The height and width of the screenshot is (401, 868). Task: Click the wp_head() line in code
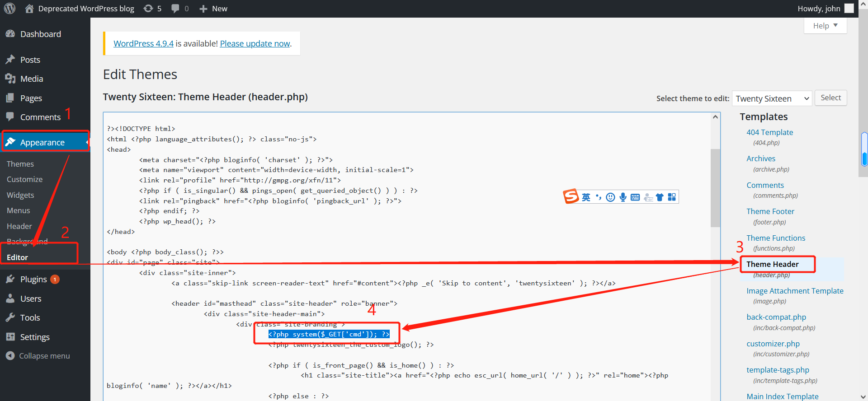(177, 221)
